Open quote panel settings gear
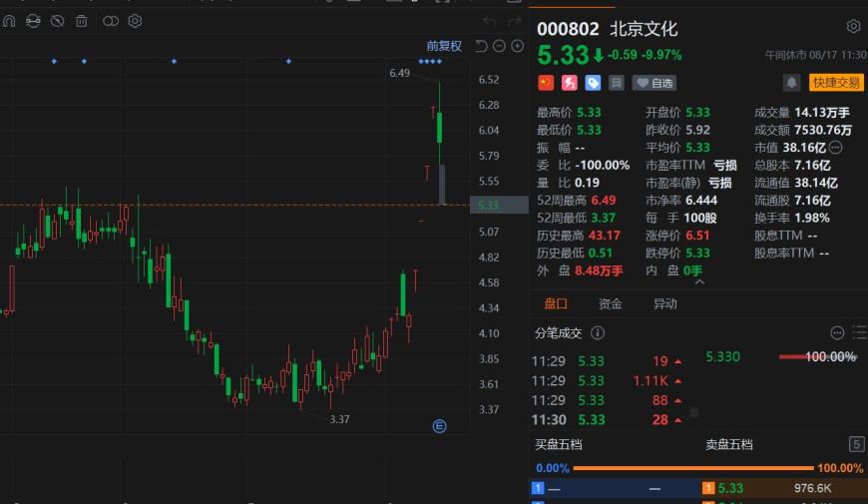Screen dimensions: 868x504 854,26
